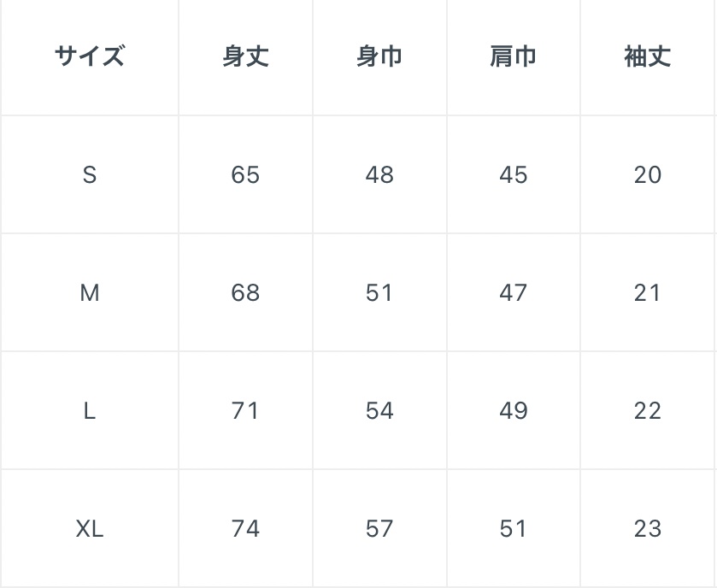This screenshot has width=717, height=588.
Task: Click the 身丈 value 68 for size M
Action: pos(245,293)
